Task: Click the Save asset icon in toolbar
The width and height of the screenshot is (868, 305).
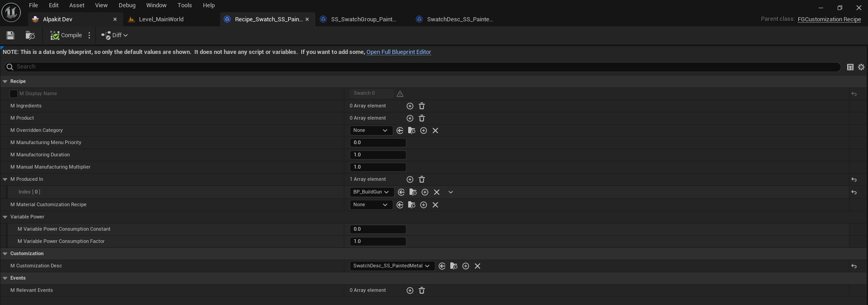Action: pyautogui.click(x=10, y=35)
